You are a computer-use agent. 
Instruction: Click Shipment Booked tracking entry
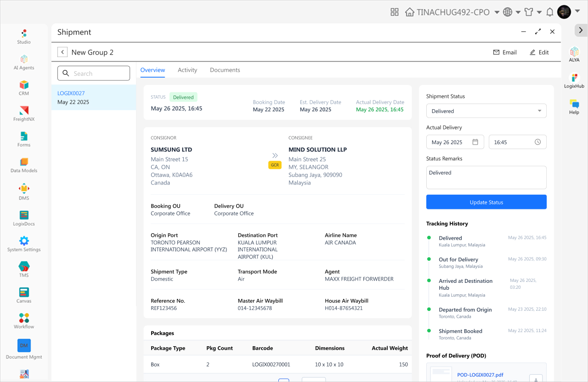(x=460, y=331)
